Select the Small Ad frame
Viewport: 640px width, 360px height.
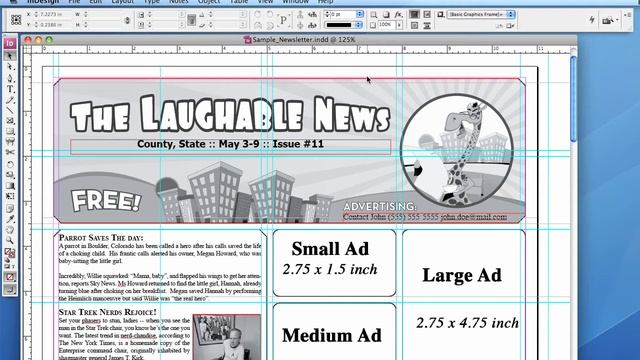[334, 263]
